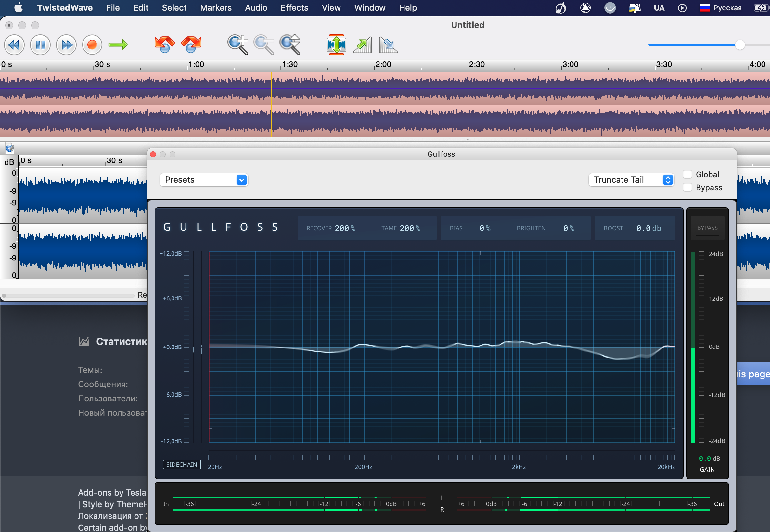The image size is (770, 532).
Task: Open the Presets dropdown
Action: (204, 180)
